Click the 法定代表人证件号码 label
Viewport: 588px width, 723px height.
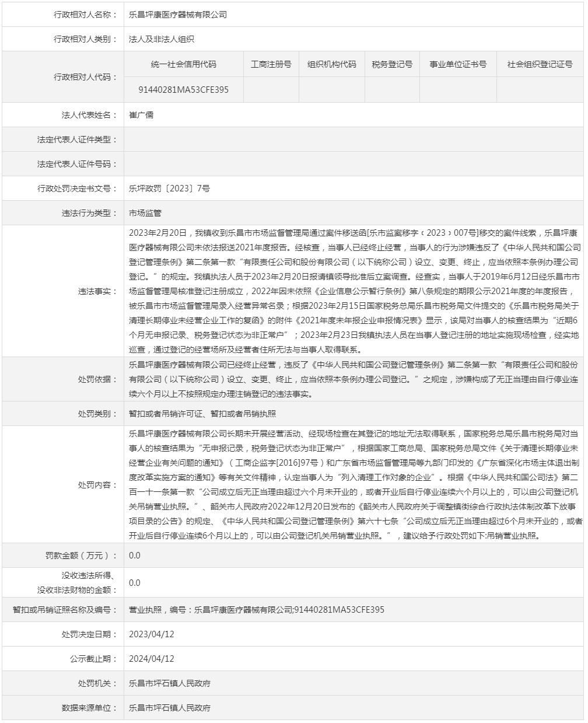pos(77,164)
